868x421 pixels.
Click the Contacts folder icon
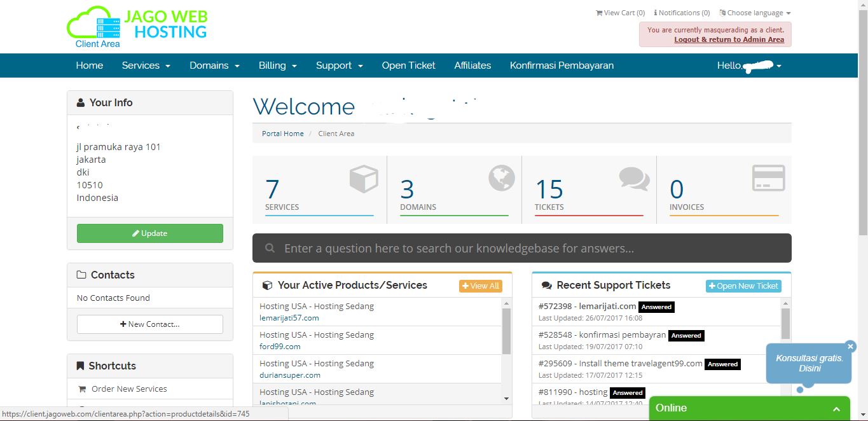pos(81,275)
